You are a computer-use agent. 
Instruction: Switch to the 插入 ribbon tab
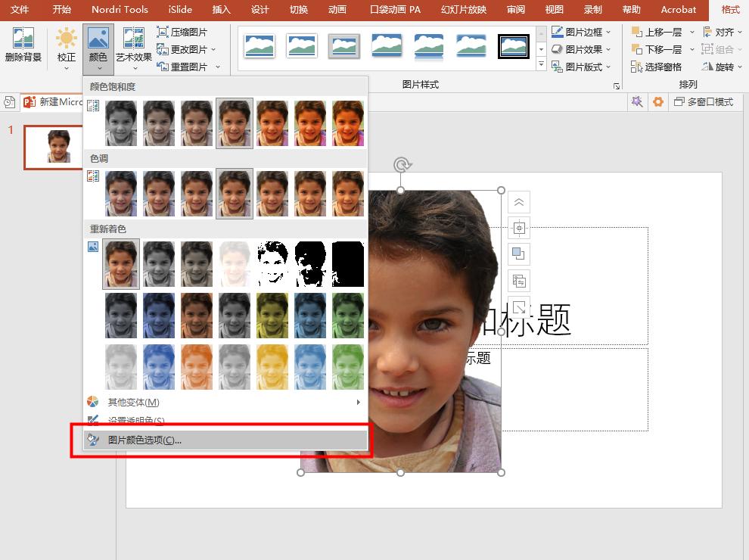pos(221,10)
